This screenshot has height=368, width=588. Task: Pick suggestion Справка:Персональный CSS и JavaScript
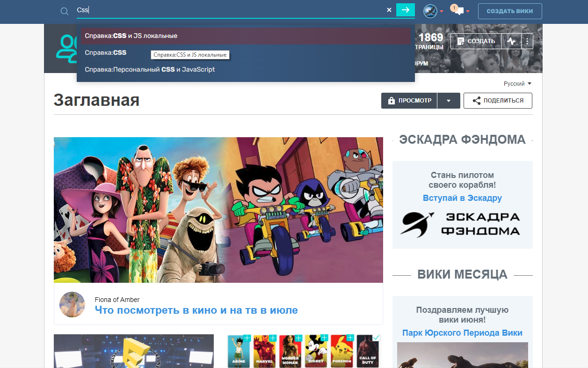click(246, 70)
